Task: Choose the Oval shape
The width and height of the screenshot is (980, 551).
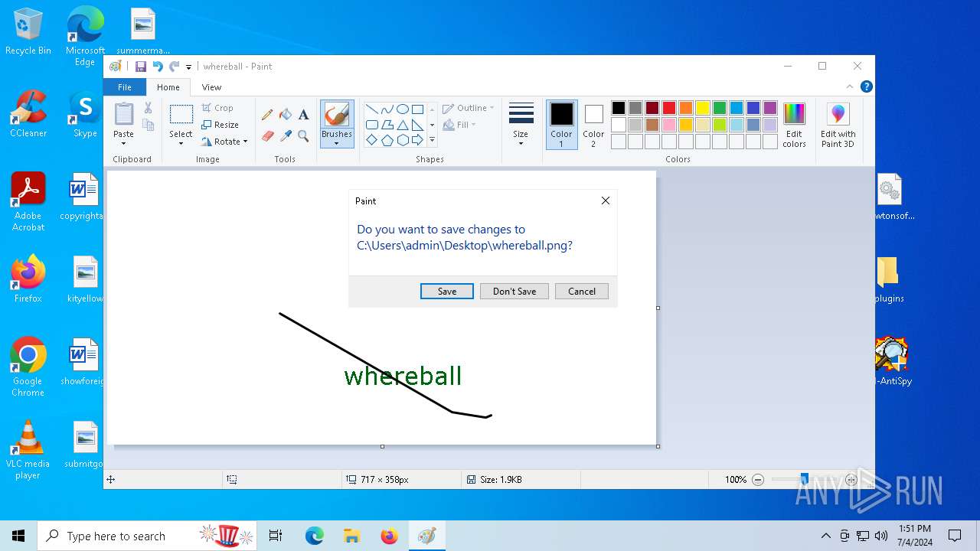Action: 402,109
